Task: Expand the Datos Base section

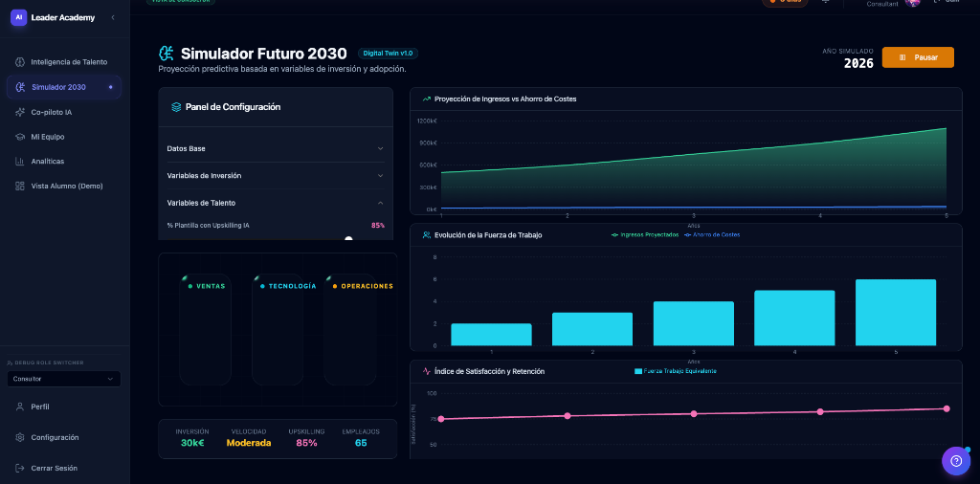Action: coord(276,148)
